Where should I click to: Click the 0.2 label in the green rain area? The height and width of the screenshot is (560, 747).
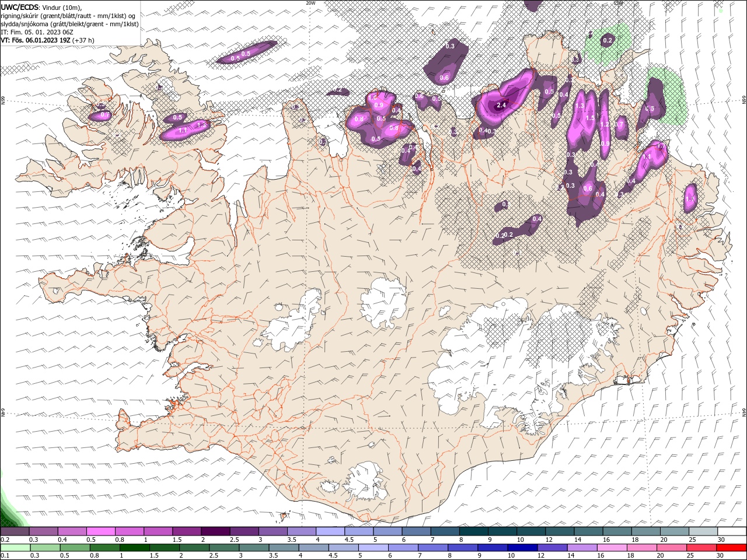click(608, 40)
